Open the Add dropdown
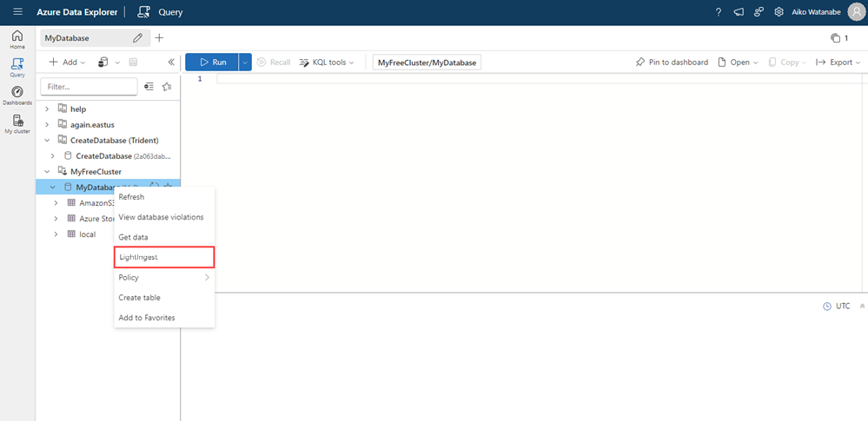The height and width of the screenshot is (421, 868). pyautogui.click(x=67, y=62)
